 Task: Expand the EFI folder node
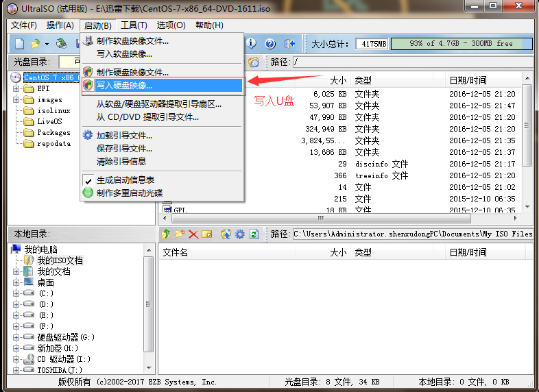click(x=16, y=88)
